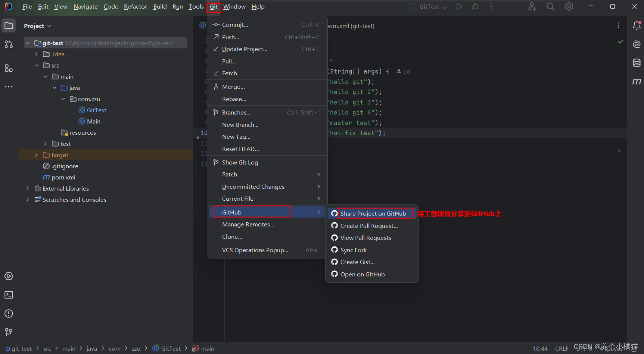Collapse the src folder
The height and width of the screenshot is (354, 644).
click(37, 65)
